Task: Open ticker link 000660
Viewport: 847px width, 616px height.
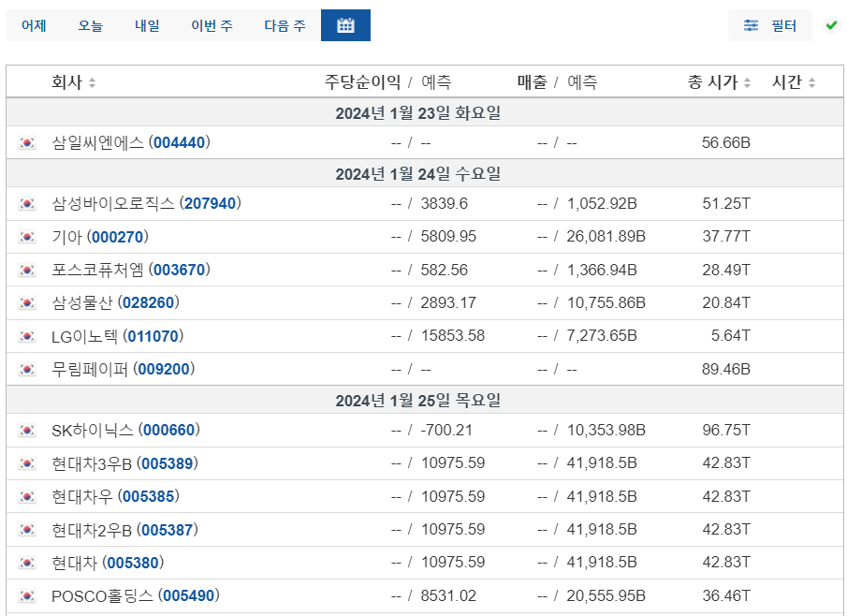Action: pos(168,431)
